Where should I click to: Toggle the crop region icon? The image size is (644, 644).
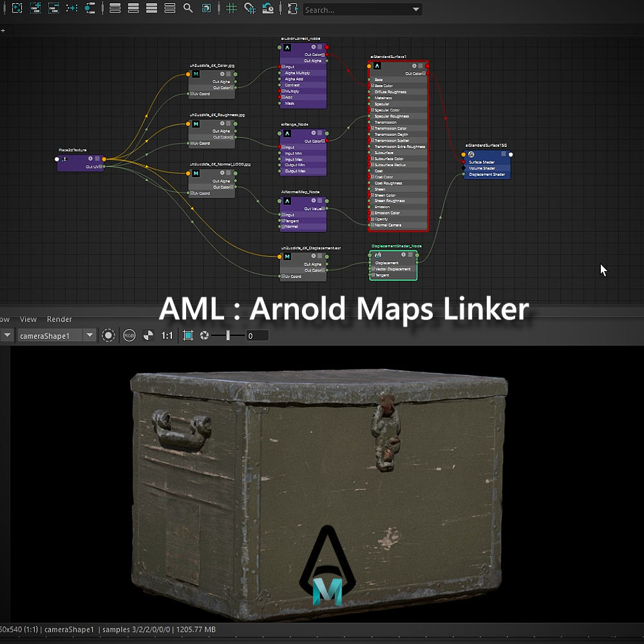click(188, 336)
